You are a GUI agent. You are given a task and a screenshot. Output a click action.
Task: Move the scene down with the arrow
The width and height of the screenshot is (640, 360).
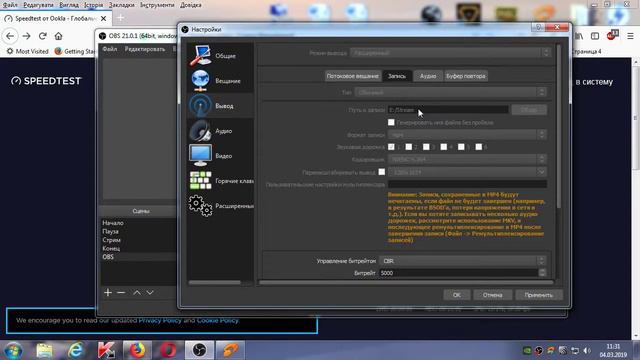point(150,292)
